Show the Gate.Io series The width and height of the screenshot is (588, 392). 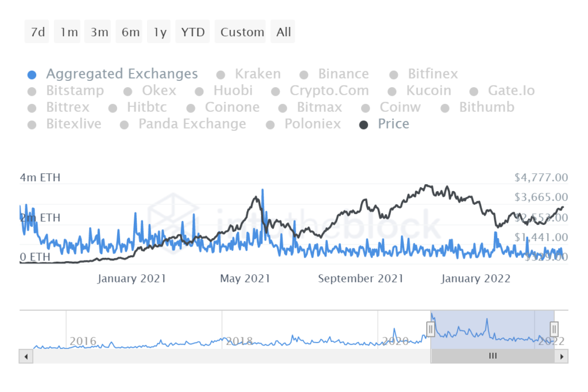pyautogui.click(x=502, y=91)
